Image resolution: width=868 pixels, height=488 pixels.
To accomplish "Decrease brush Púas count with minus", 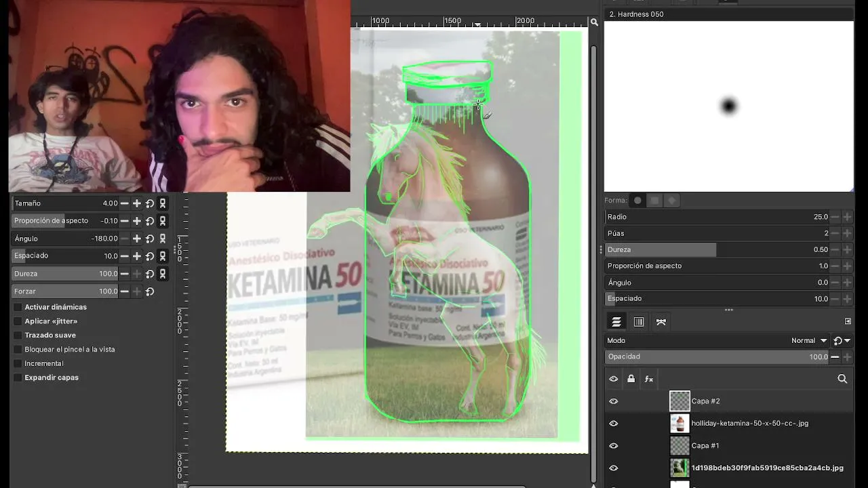I will (835, 233).
